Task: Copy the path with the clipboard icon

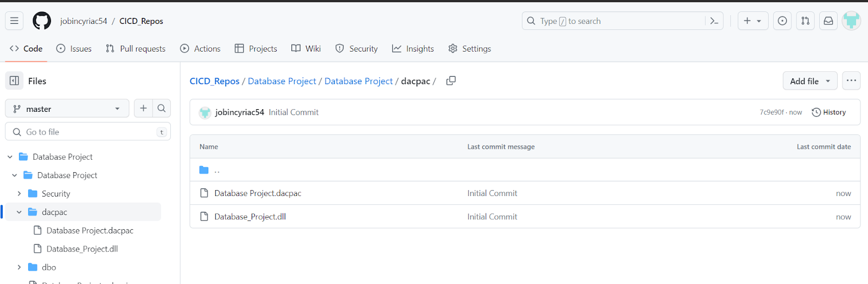Action: point(451,80)
